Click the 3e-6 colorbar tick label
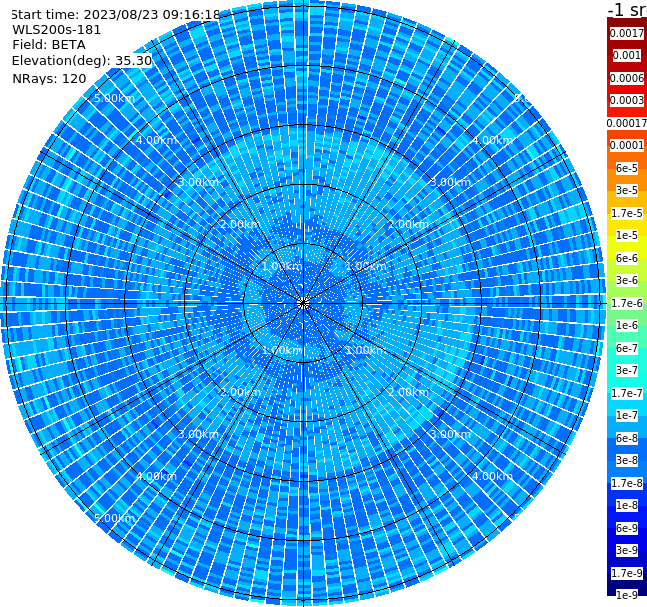The width and height of the screenshot is (647, 607). 627,280
